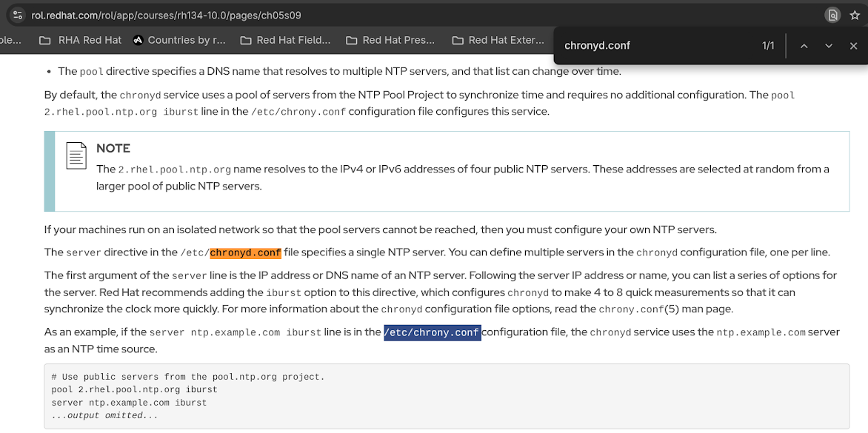Go to next find result
The image size is (868, 433).
click(x=829, y=46)
